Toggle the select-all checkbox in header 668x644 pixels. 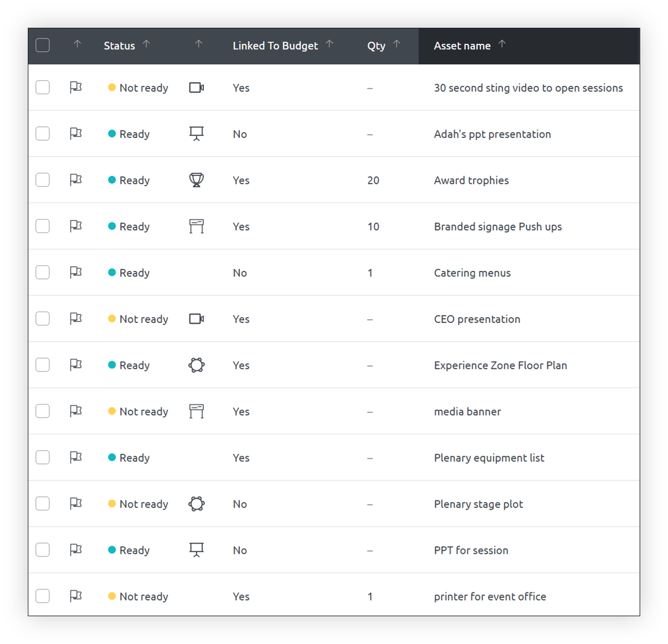pos(43,45)
